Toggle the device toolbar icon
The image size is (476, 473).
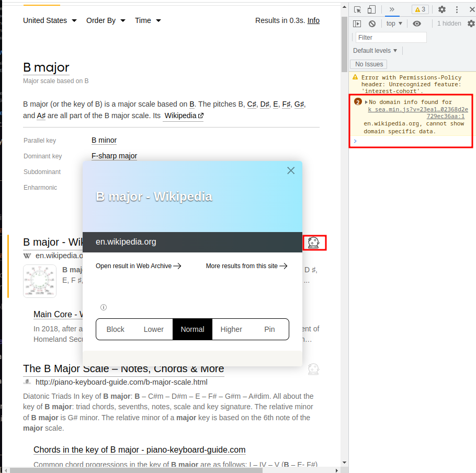tap(371, 9)
